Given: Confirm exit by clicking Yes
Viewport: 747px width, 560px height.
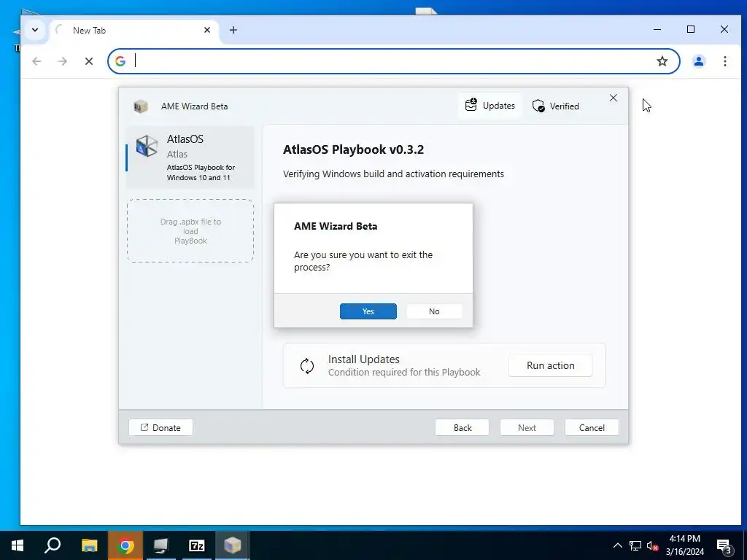Looking at the screenshot, I should pyautogui.click(x=368, y=311).
